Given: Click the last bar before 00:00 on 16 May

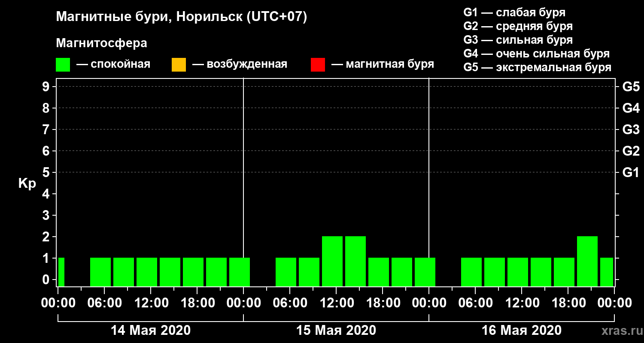Looking at the screenshot, I should [607, 272].
